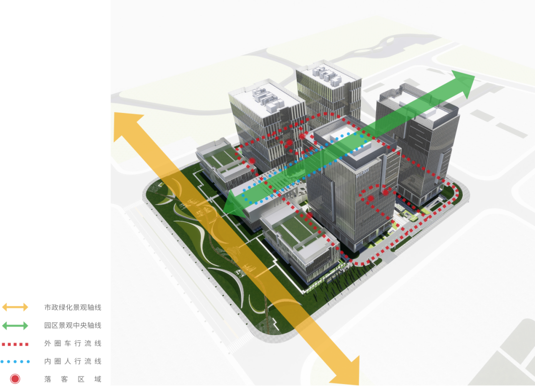Image resolution: width=535 pixels, height=392 pixels.
Task: Click the 园区景观中央轴线 legend label
Action: [x=73, y=326]
